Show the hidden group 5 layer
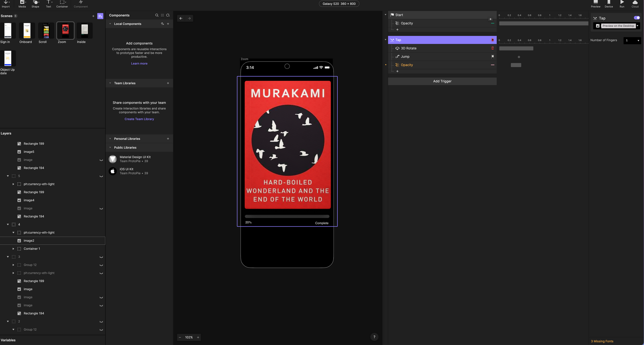The width and height of the screenshot is (644, 345). [x=101, y=176]
